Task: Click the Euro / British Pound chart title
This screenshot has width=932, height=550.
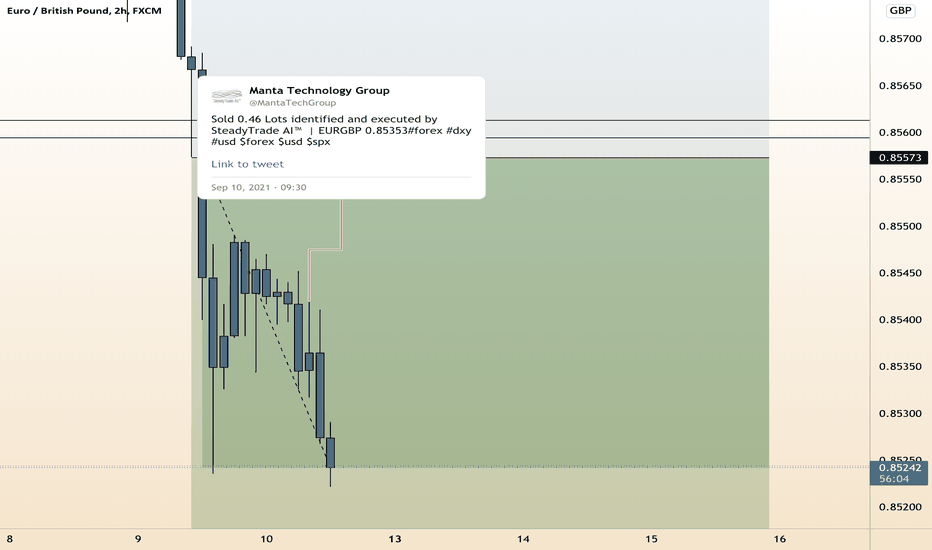Action: point(84,11)
